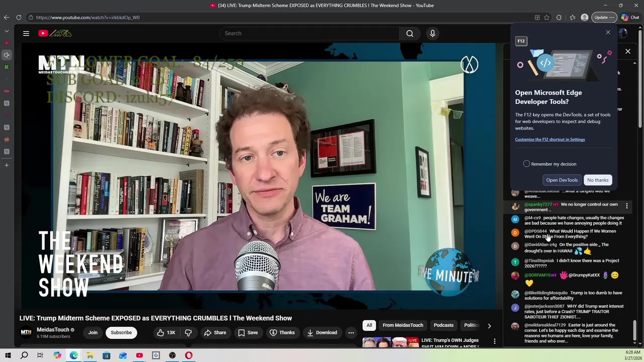Open the Edge extensions puzzle icon
The height and width of the screenshot is (362, 644).
tap(559, 18)
